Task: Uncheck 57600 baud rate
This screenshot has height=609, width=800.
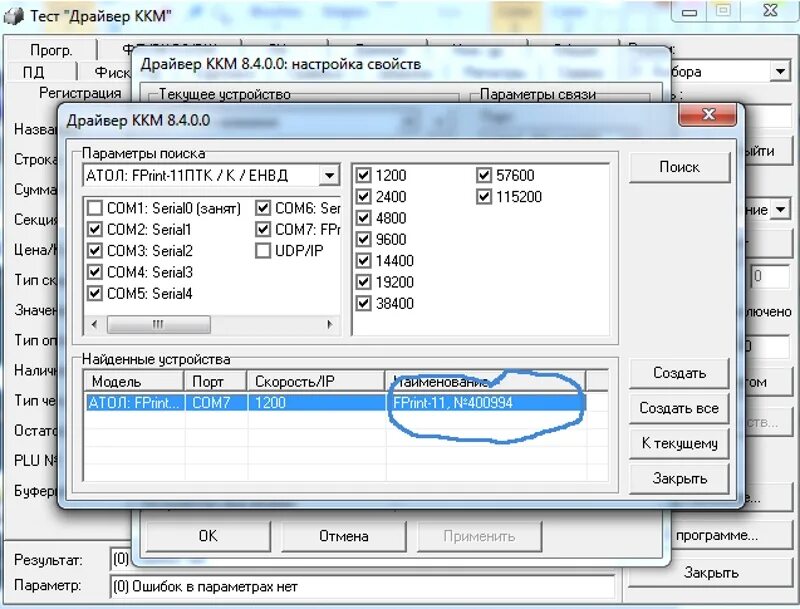Action: pos(484,175)
